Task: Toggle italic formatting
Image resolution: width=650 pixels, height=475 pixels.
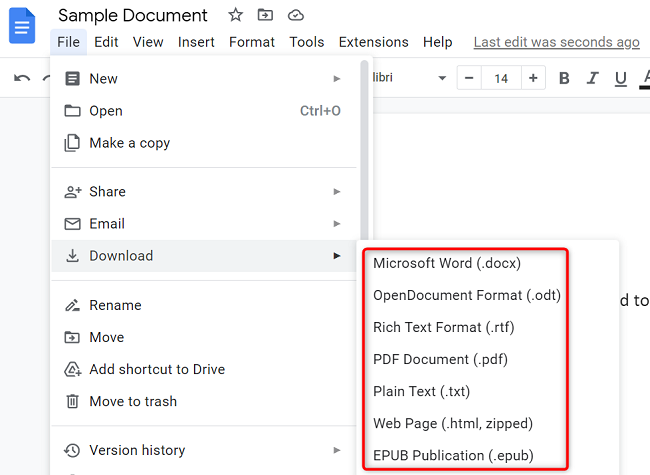Action: [592, 78]
